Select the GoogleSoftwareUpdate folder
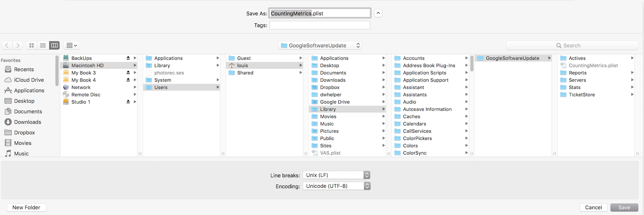Viewport: 644px width, 215px height. [513, 58]
